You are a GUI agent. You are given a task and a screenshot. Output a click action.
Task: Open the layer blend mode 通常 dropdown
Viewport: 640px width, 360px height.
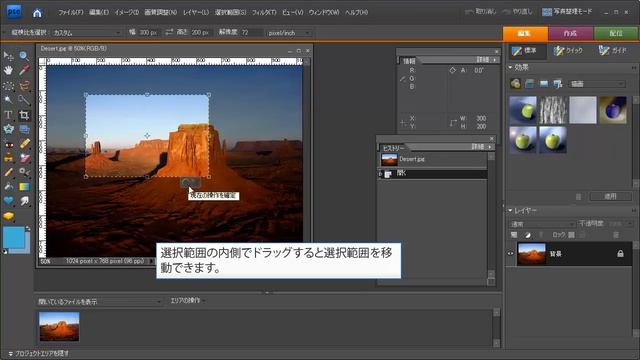click(x=542, y=224)
